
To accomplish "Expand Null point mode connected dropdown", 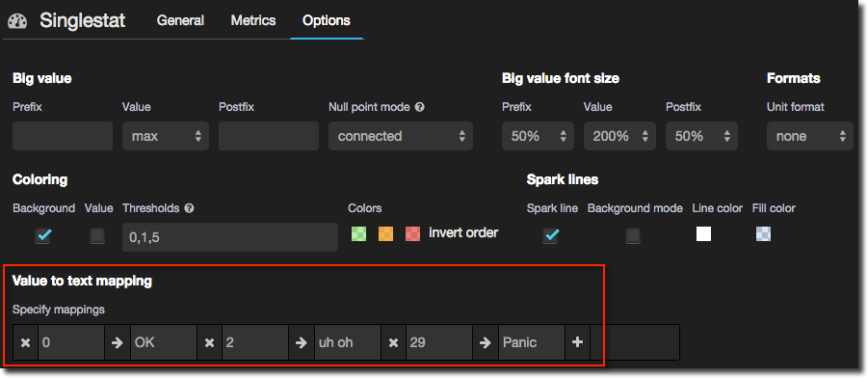I will tap(401, 136).
